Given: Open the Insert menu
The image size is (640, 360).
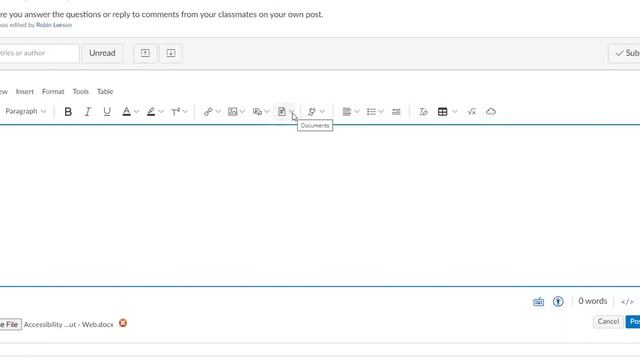Looking at the screenshot, I should tap(24, 91).
